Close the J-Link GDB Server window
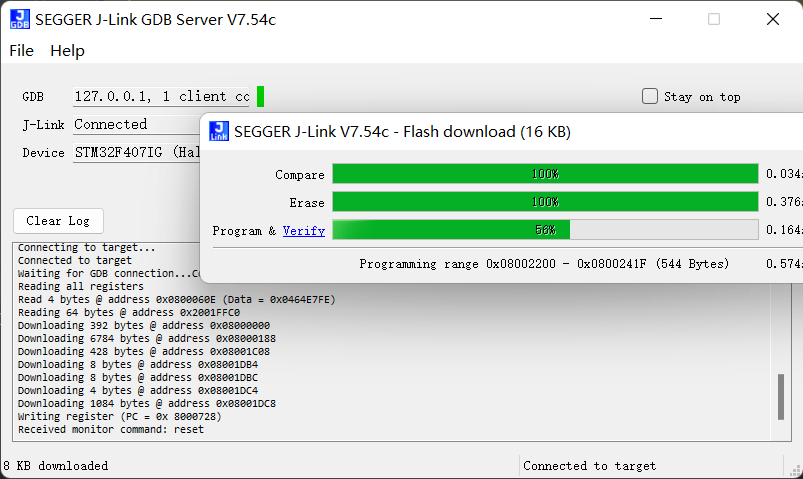The image size is (803, 479). [x=773, y=19]
